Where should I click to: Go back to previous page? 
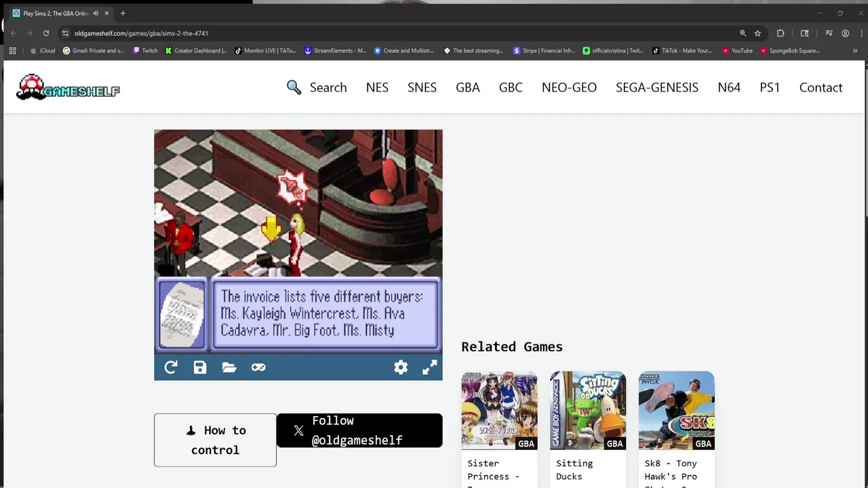click(14, 33)
